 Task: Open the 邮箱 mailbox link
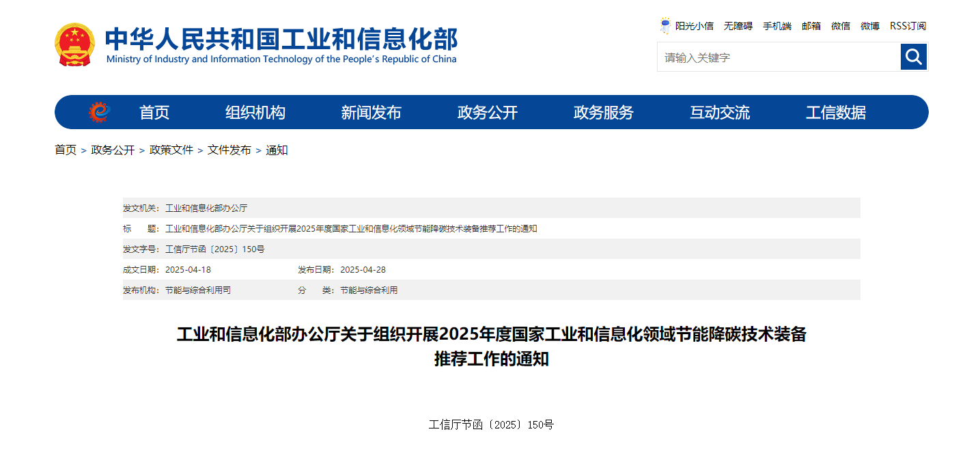coord(811,26)
